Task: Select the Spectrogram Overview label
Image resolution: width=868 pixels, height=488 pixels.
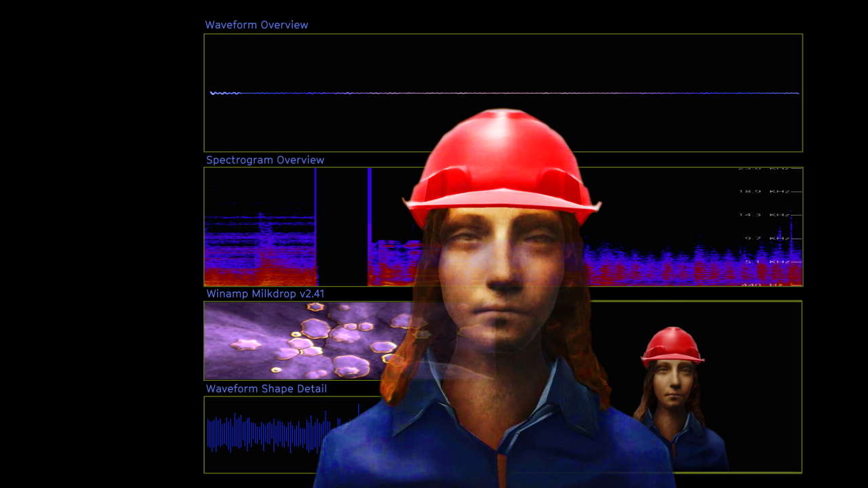Action: pos(265,161)
